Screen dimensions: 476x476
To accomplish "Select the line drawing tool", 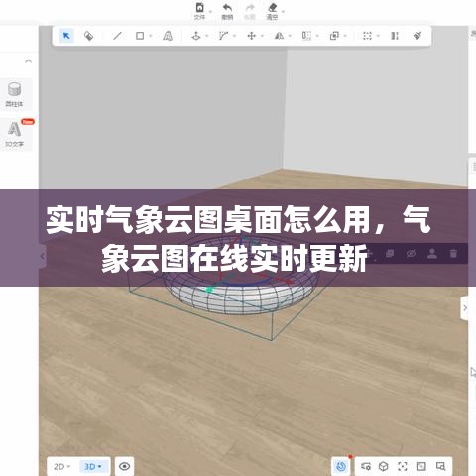I will (x=117, y=36).
